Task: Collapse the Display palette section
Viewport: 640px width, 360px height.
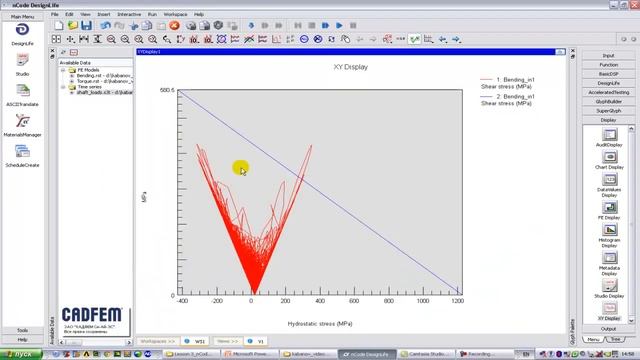Action: tap(608, 120)
